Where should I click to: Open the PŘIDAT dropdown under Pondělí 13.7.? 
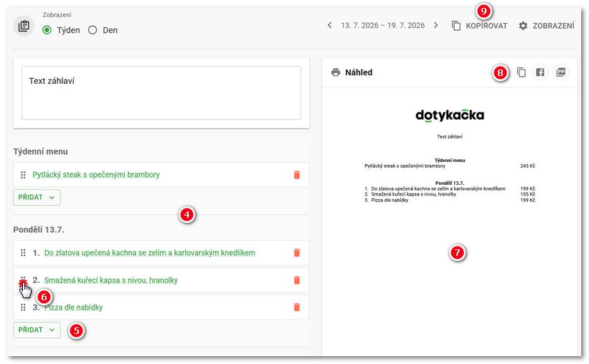(x=37, y=330)
